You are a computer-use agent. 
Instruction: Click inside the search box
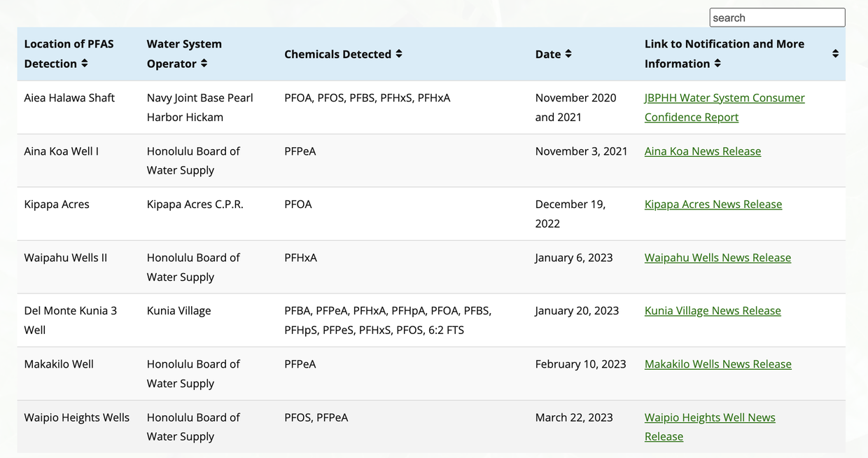click(x=776, y=17)
